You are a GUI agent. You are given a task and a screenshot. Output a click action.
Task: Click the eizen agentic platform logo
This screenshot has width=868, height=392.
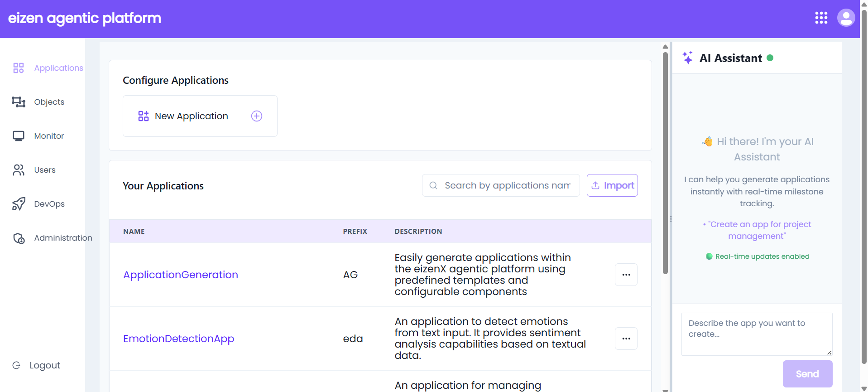click(x=85, y=18)
